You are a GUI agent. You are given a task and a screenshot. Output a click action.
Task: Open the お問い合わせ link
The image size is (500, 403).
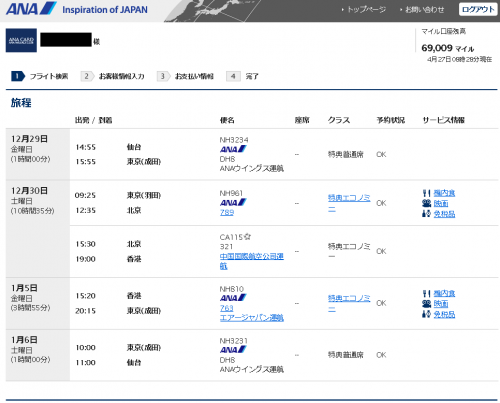tap(424, 9)
